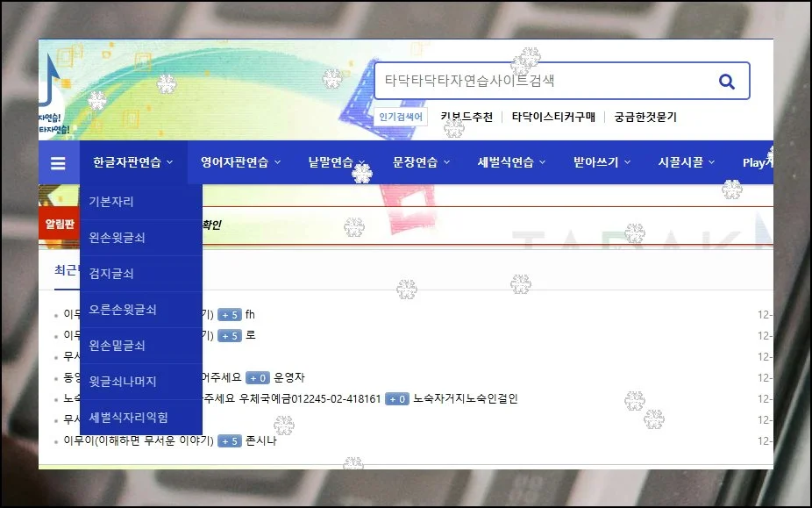Open the hamburger menu icon

[x=58, y=163]
